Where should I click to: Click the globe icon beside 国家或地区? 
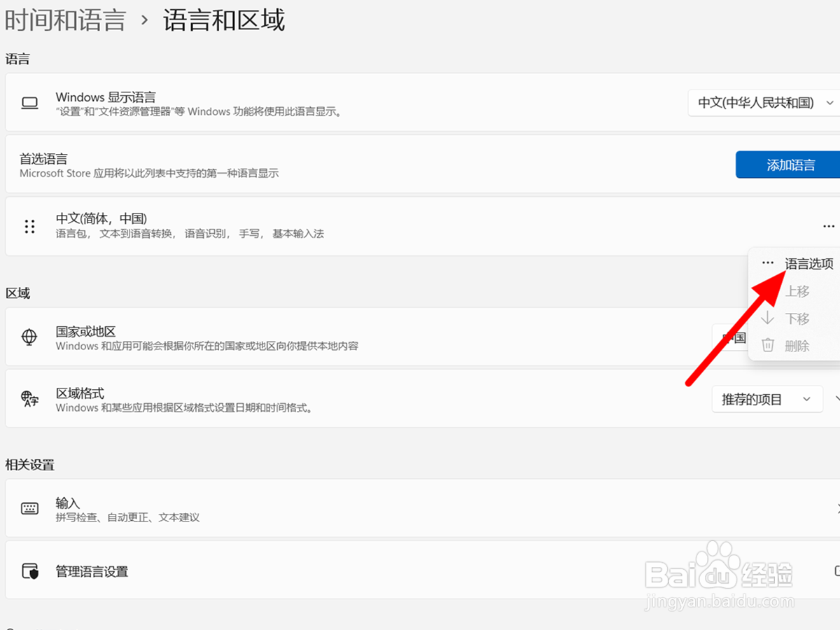[x=28, y=337]
